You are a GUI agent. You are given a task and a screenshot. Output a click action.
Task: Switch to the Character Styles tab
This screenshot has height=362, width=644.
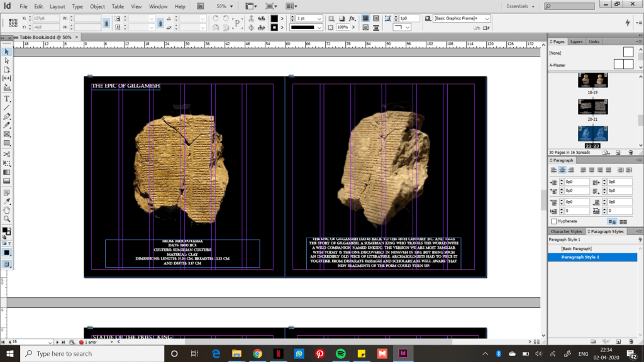click(x=567, y=231)
